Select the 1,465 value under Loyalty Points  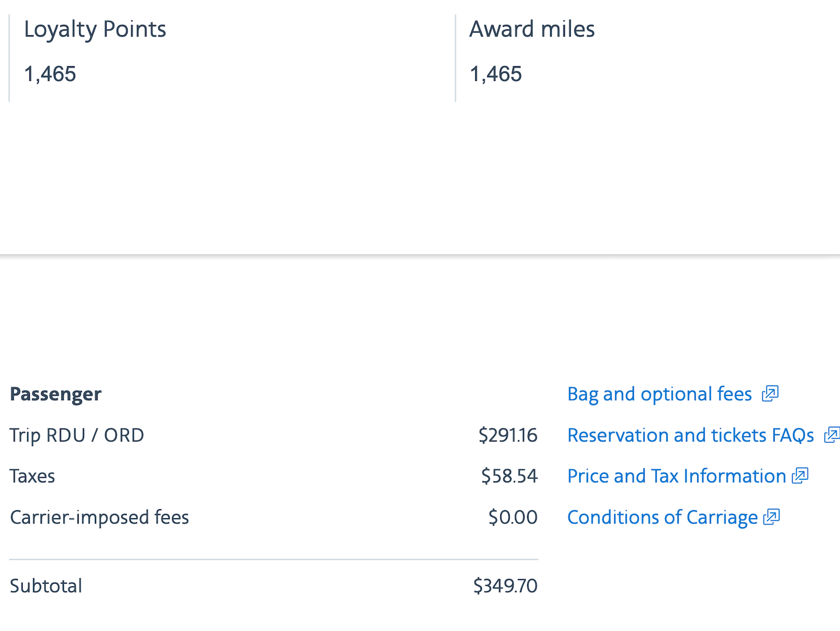pyautogui.click(x=50, y=74)
